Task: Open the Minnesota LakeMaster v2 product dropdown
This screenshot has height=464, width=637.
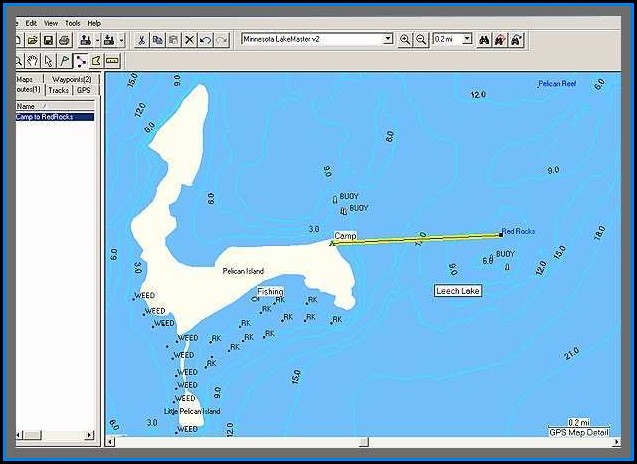Action: (x=388, y=39)
